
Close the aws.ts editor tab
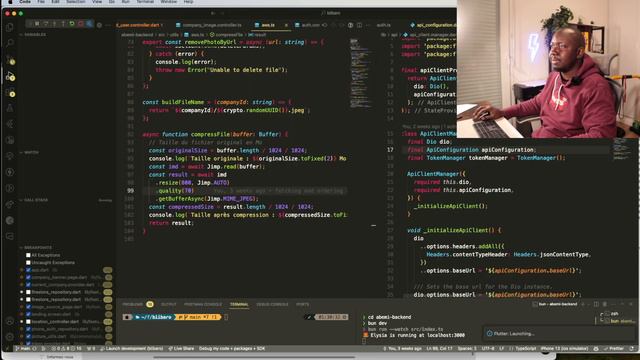pyautogui.click(x=286, y=25)
